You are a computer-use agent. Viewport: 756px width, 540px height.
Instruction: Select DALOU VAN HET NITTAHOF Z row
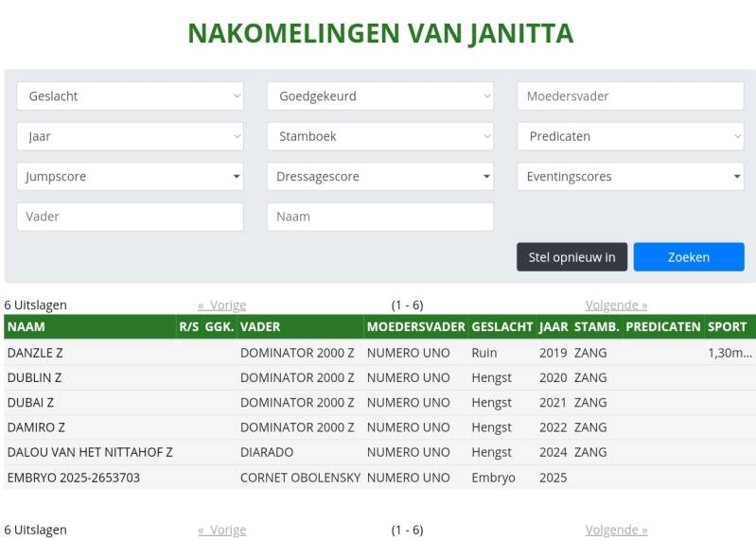click(x=90, y=452)
